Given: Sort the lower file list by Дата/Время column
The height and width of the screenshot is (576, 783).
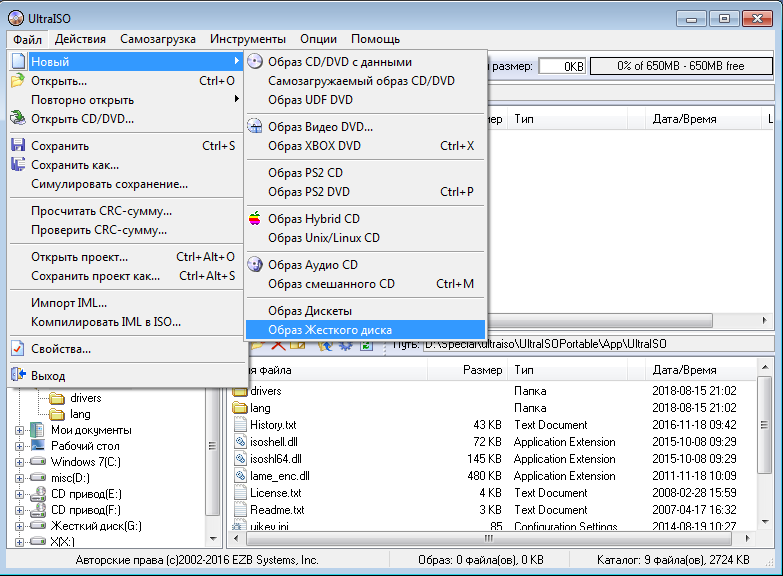Looking at the screenshot, I should pos(700,370).
